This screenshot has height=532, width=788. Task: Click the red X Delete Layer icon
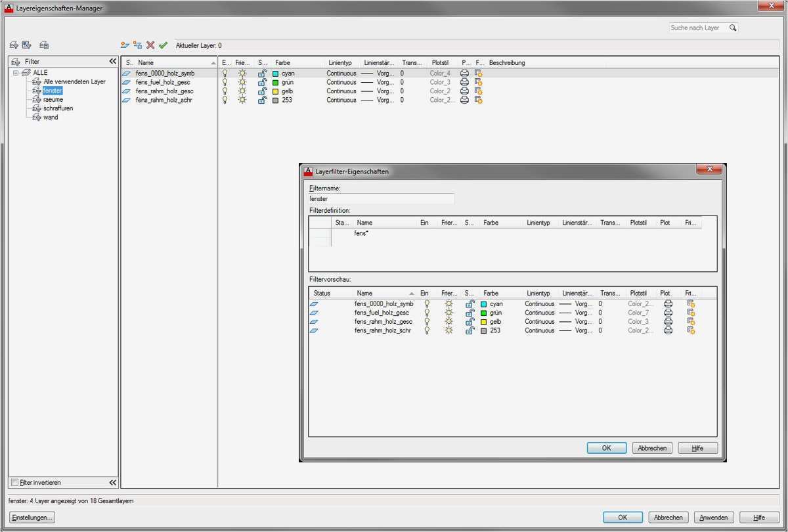(x=150, y=45)
